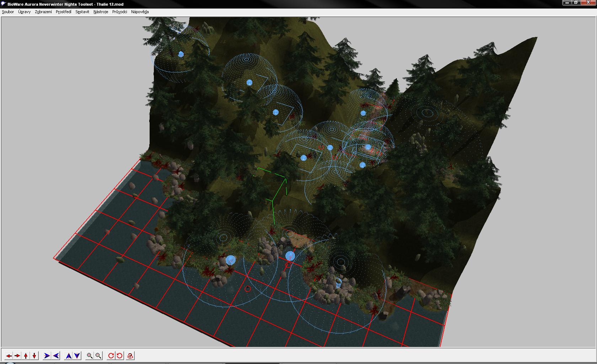Click the red left-arrow pan camera button
The image size is (597, 364).
[9, 355]
